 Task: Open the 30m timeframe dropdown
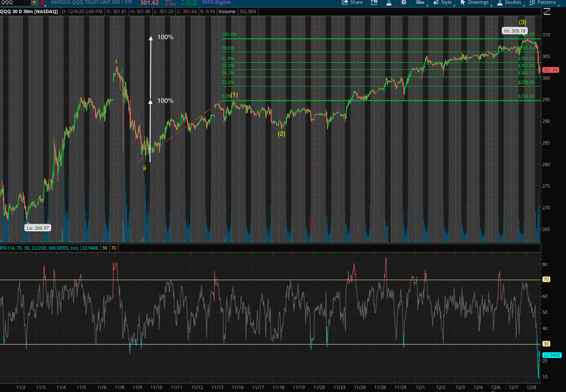click(420, 3)
